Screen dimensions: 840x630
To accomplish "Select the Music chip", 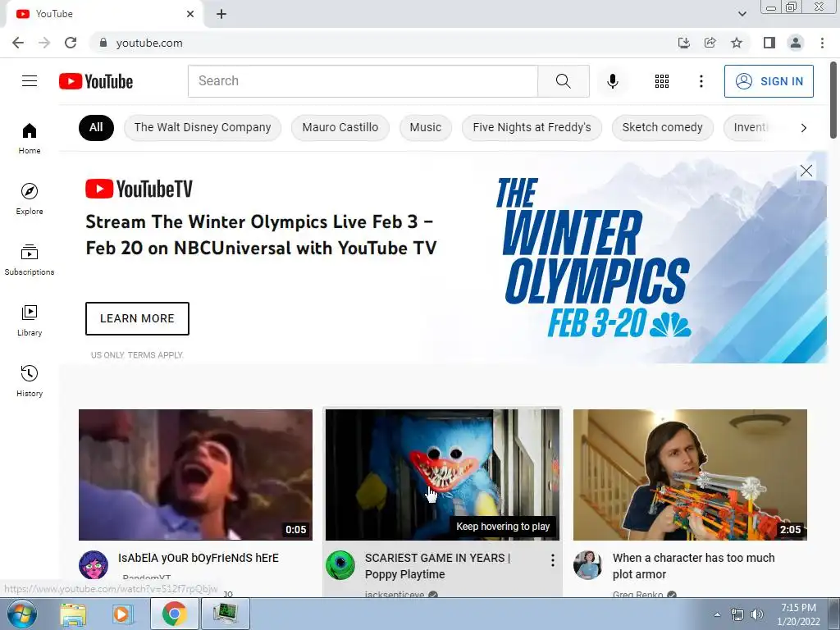I will 426,127.
